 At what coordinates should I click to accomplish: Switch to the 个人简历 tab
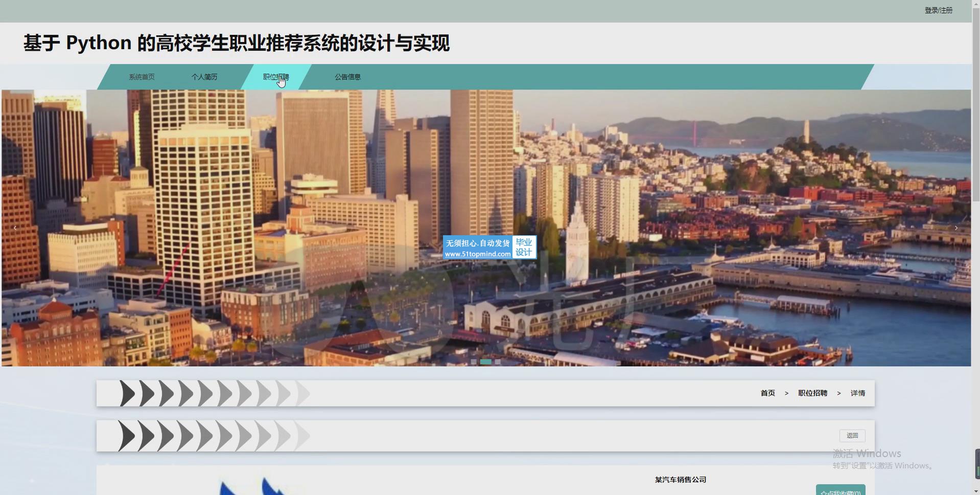point(204,77)
